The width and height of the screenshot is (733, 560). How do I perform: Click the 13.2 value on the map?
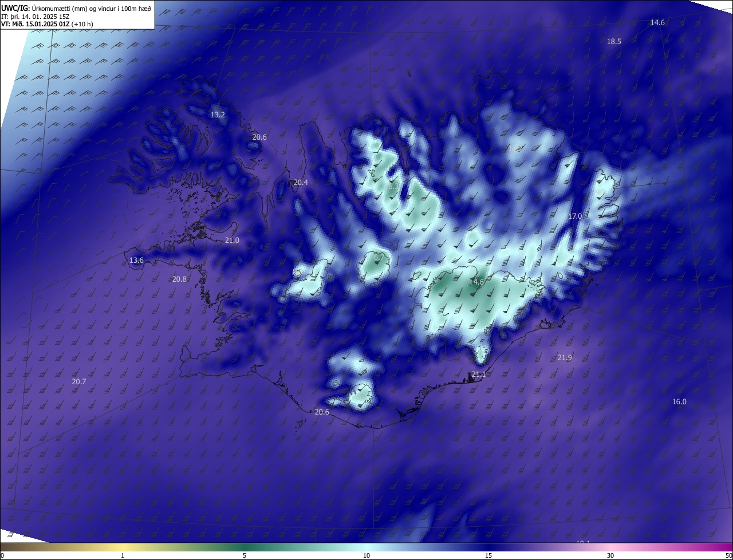point(218,115)
